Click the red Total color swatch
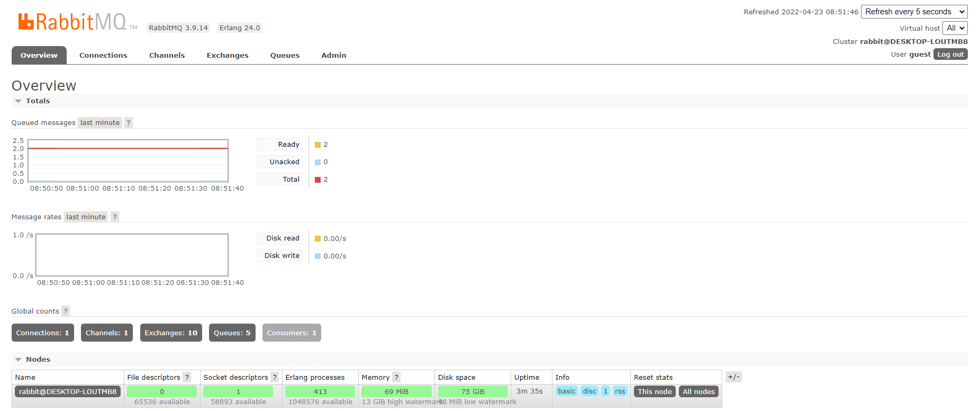The width and height of the screenshot is (980, 411). [x=317, y=180]
